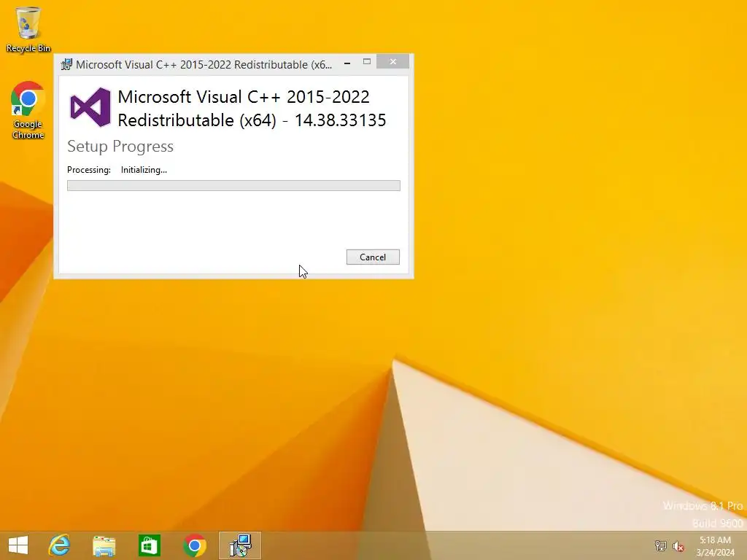Launch Chrome from the taskbar
This screenshot has width=747, height=560.
194,545
